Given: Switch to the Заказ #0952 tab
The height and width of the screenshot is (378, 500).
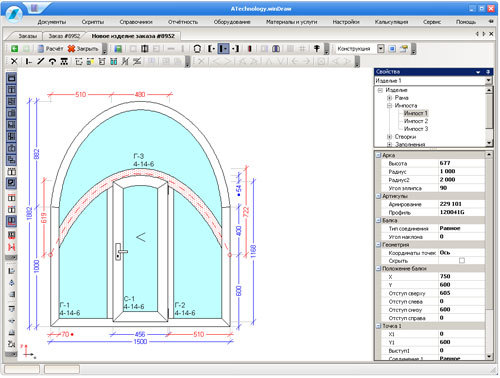Looking at the screenshot, I should pos(64,36).
